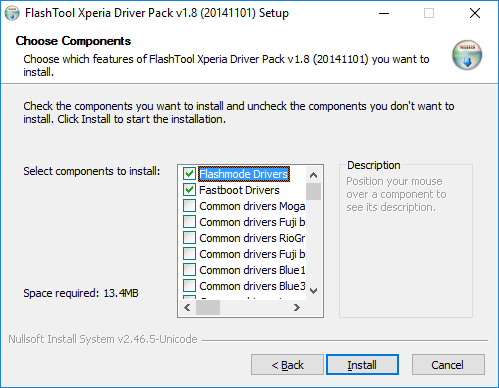Click the NSIS installer logo in header
This screenshot has width=499, height=388.
tap(467, 55)
